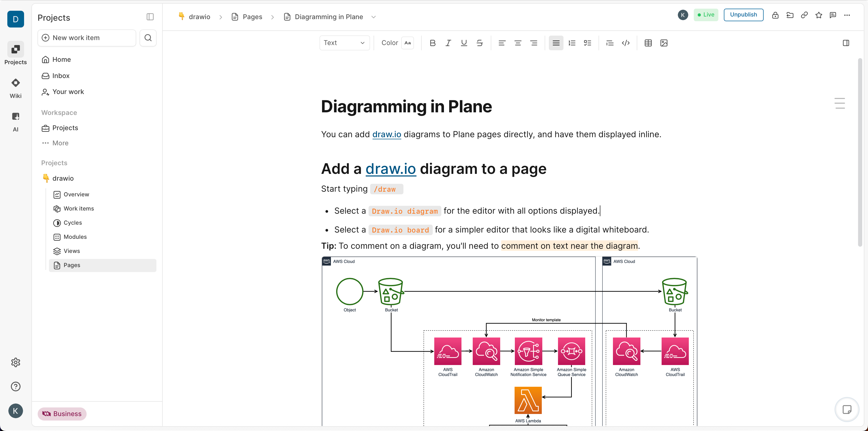Insert a table into the page
This screenshot has width=868, height=431.
point(648,43)
